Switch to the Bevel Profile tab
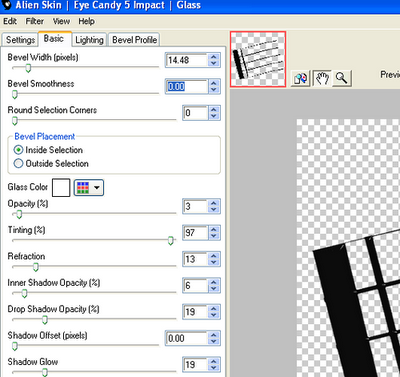This screenshot has height=377, width=400. [134, 40]
